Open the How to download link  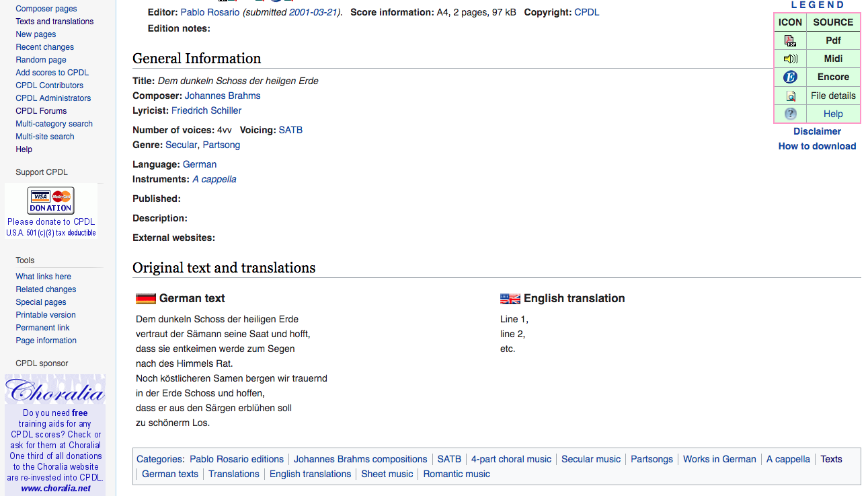coord(817,146)
